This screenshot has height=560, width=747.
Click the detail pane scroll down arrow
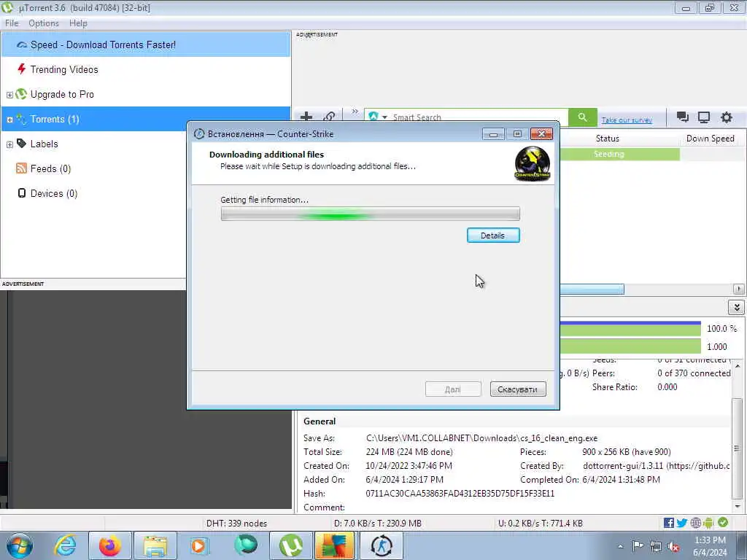(738, 506)
